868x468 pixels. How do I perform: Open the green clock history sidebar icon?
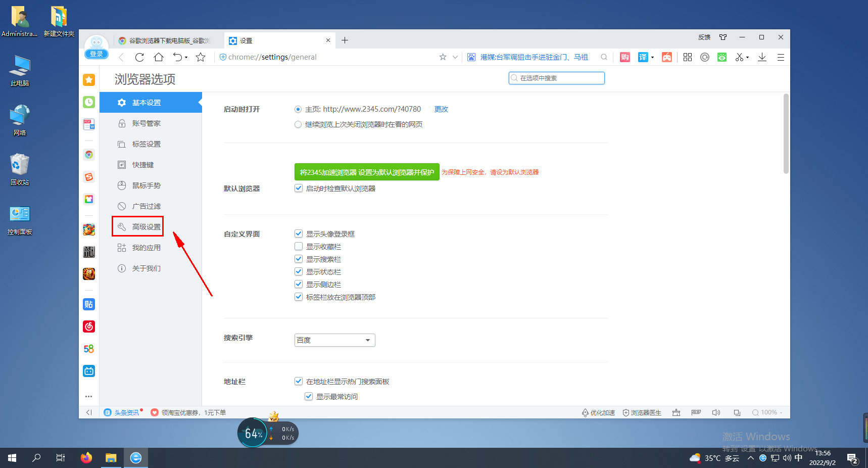pos(89,102)
